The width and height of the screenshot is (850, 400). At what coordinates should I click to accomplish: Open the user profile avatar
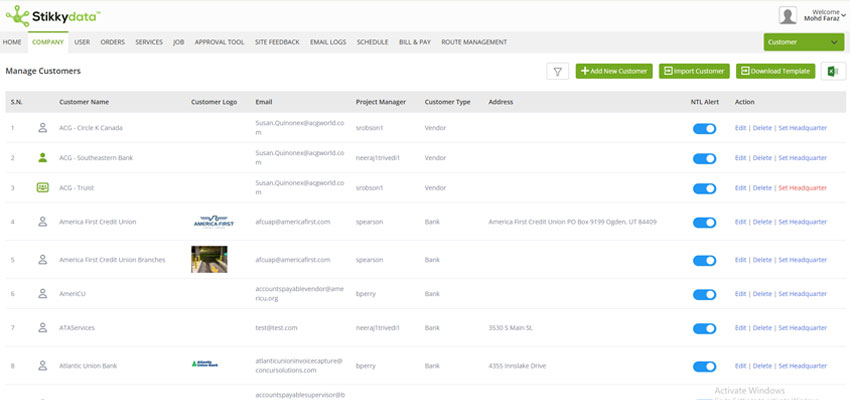pyautogui.click(x=787, y=15)
